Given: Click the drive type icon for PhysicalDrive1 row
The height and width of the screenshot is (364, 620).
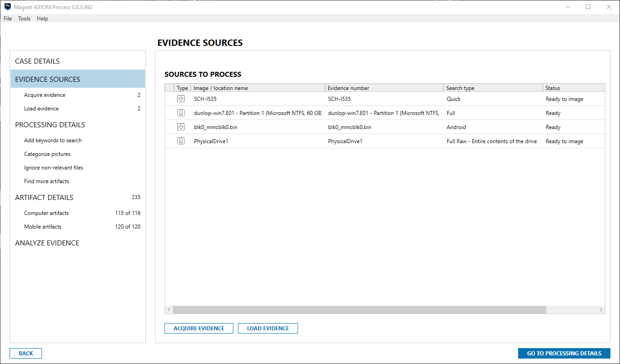Looking at the screenshot, I should (181, 141).
